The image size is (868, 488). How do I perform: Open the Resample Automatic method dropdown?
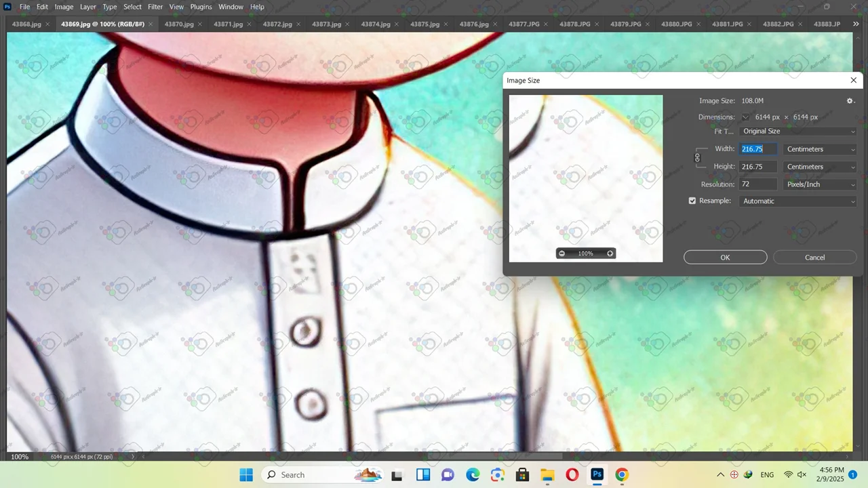798,201
